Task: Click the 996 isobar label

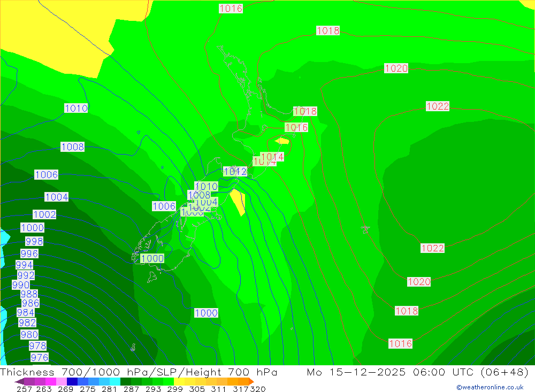Action: tap(29, 253)
